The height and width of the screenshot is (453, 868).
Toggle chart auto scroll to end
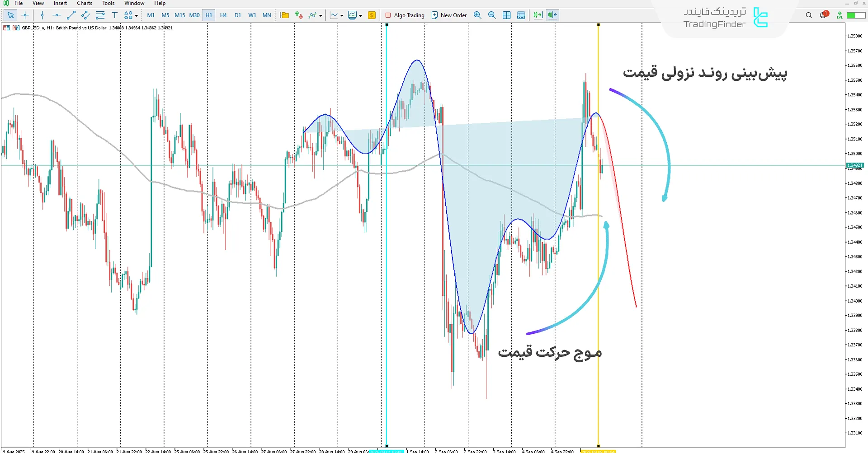[538, 15]
